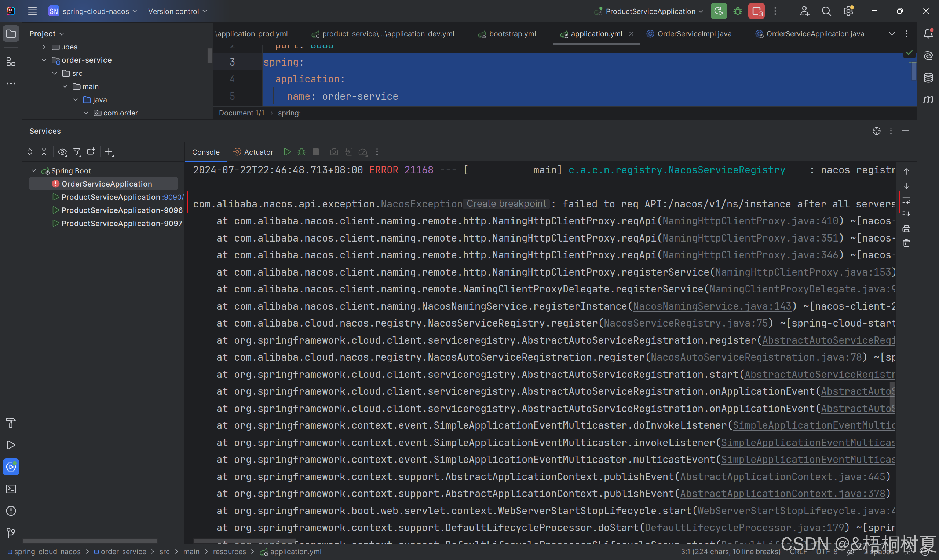
Task: Open AI Assistant spiral icon
Action: (928, 56)
